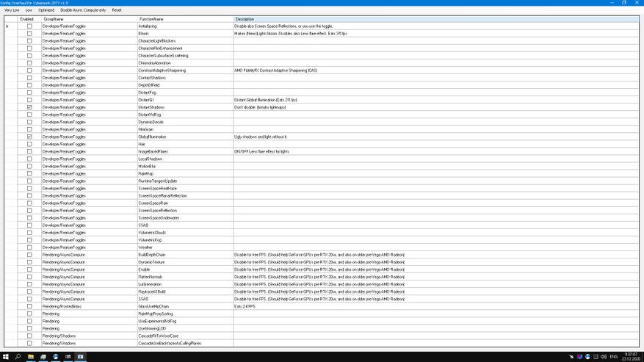Open File Explorer from the taskbar
The width and height of the screenshot is (644, 362).
31,357
